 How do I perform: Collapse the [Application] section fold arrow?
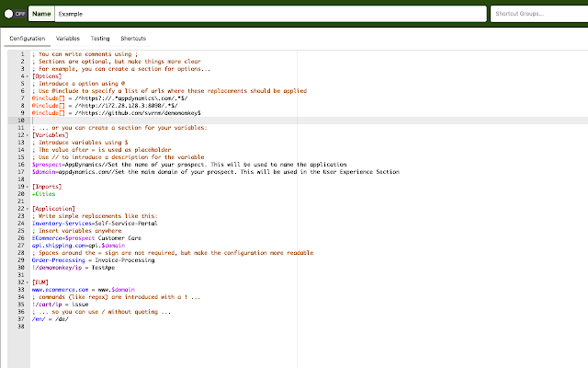click(x=28, y=209)
